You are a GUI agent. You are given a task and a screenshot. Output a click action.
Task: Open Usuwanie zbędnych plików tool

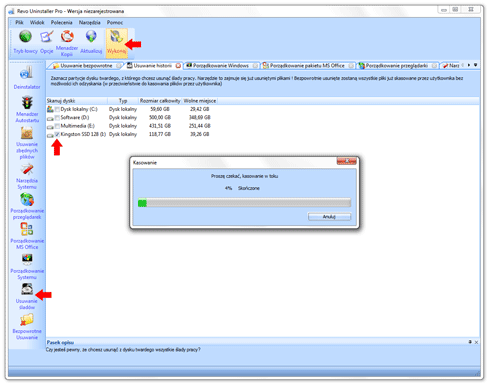coord(27,143)
